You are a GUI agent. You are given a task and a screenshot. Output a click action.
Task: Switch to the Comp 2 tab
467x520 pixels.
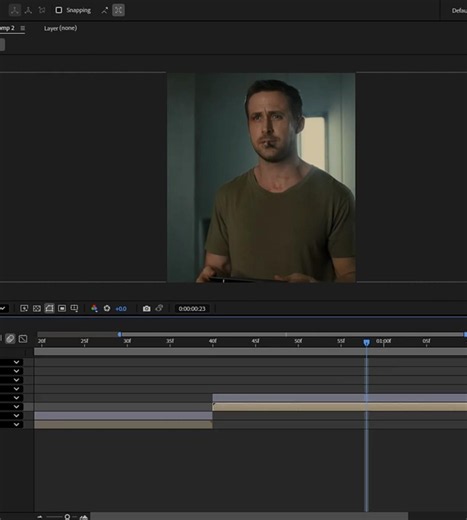[7, 28]
